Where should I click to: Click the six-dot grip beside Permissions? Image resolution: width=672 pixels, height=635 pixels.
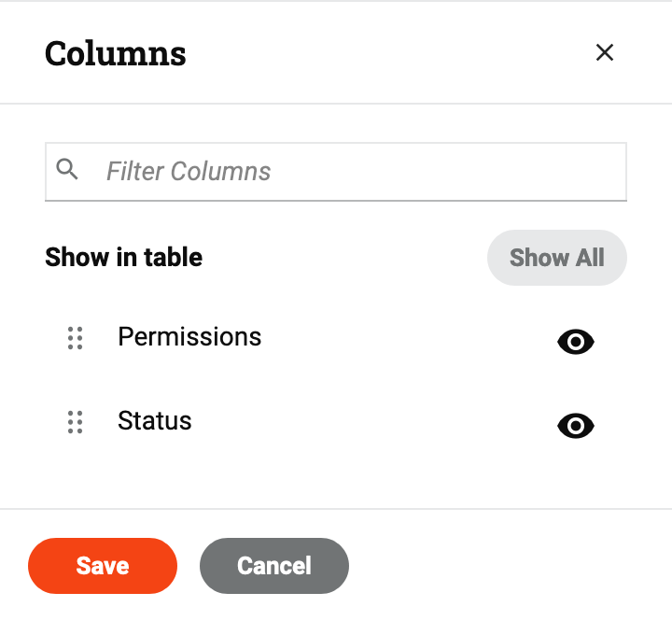76,338
